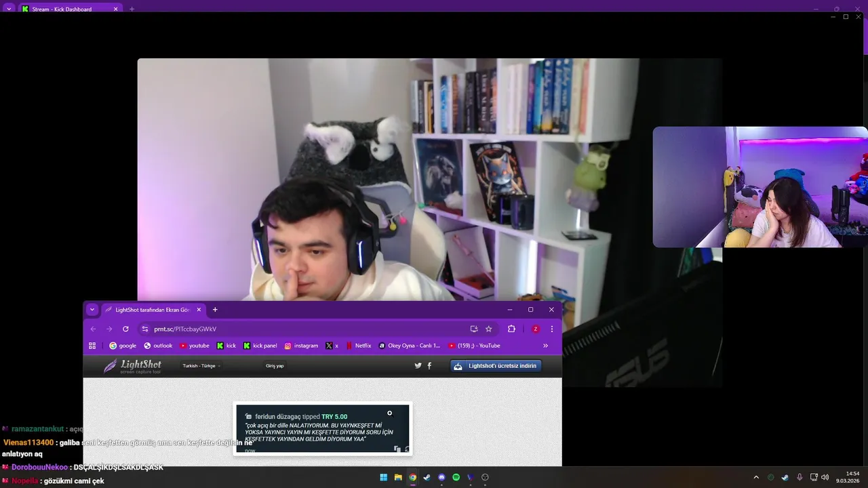
Task: Open the apps grid in bookmarks bar
Action: click(x=92, y=346)
